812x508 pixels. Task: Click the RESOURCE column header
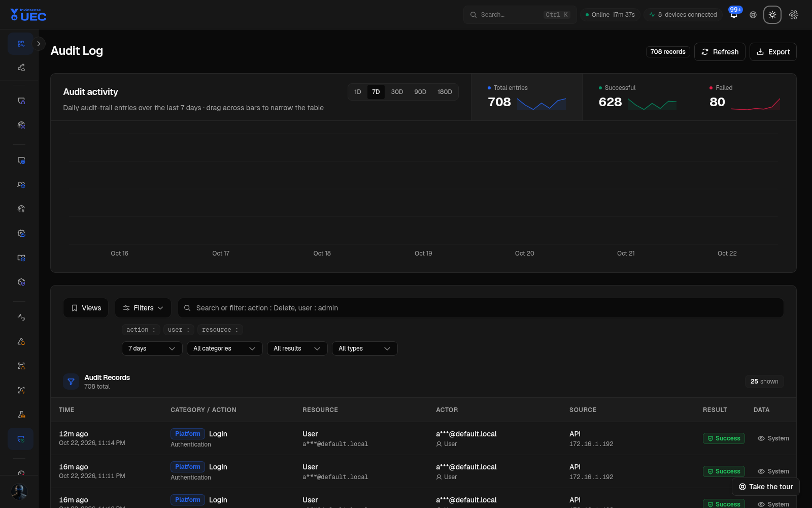pyautogui.click(x=320, y=410)
